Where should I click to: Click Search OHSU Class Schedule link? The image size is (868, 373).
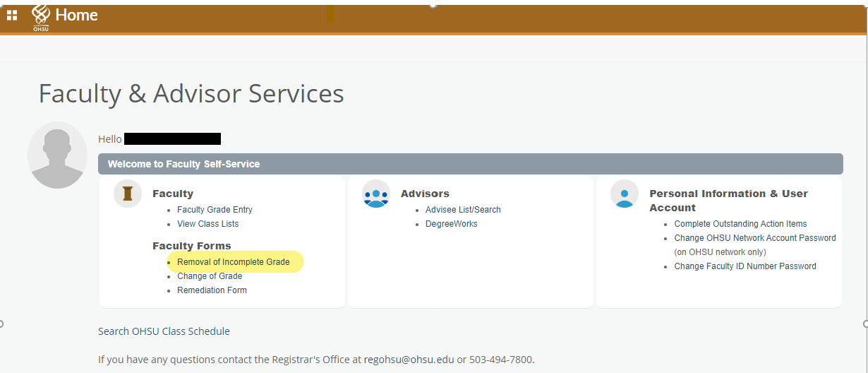click(x=164, y=331)
